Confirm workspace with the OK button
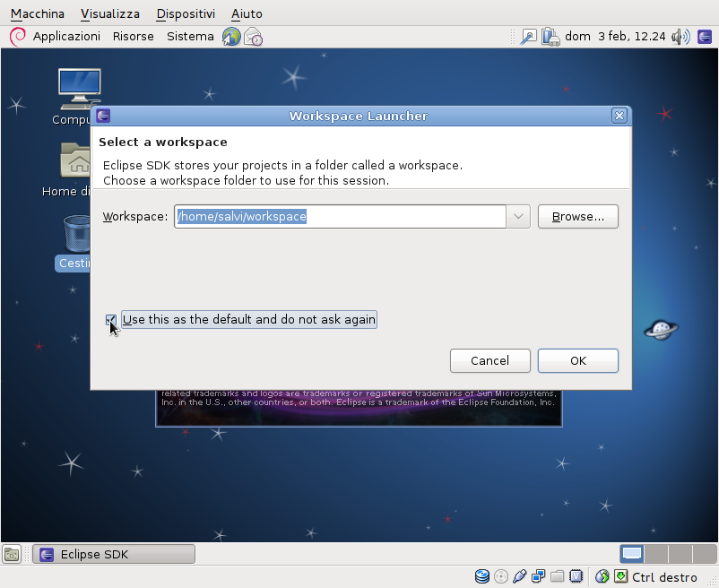The image size is (719, 588). coord(577,360)
